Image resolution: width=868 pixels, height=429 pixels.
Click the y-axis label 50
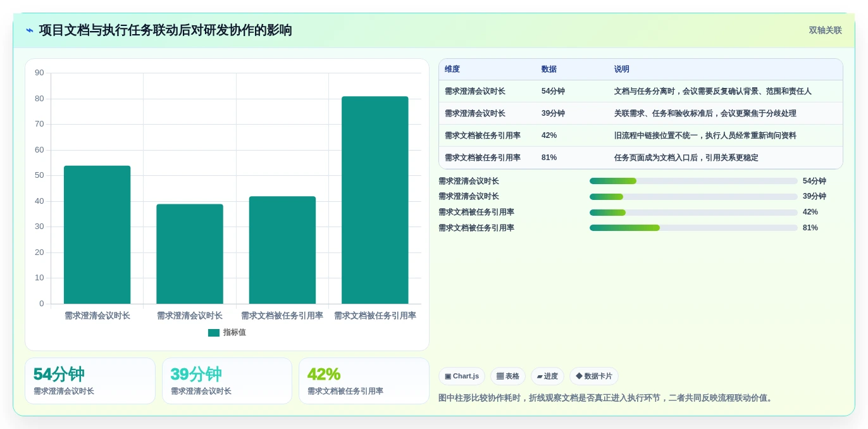(x=39, y=175)
